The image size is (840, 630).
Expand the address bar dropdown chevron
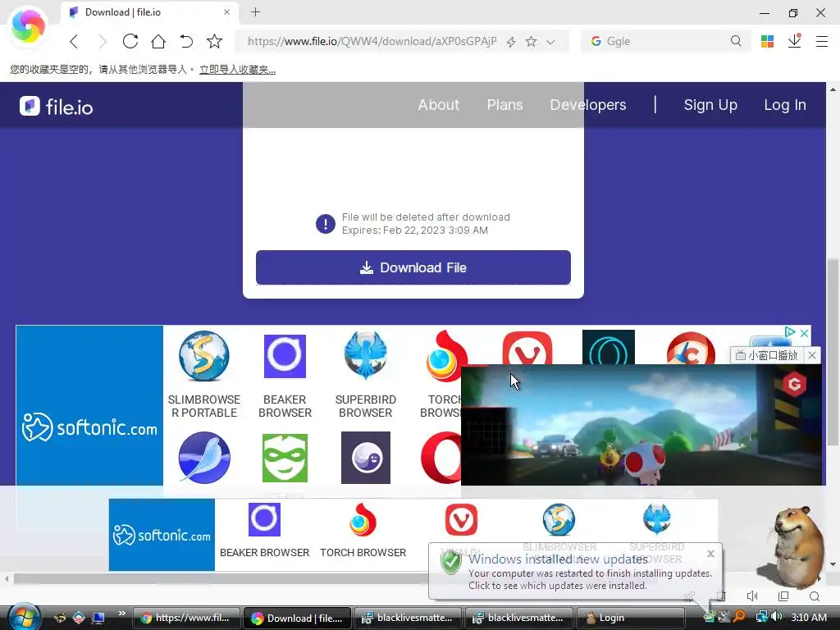point(550,42)
